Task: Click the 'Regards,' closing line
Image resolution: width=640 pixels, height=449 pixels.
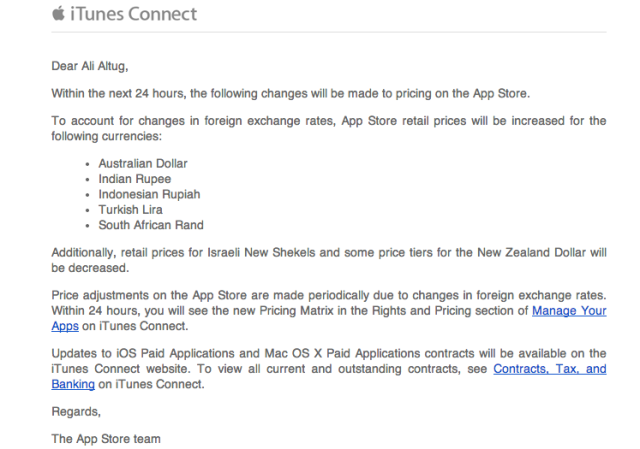Action: (x=76, y=411)
